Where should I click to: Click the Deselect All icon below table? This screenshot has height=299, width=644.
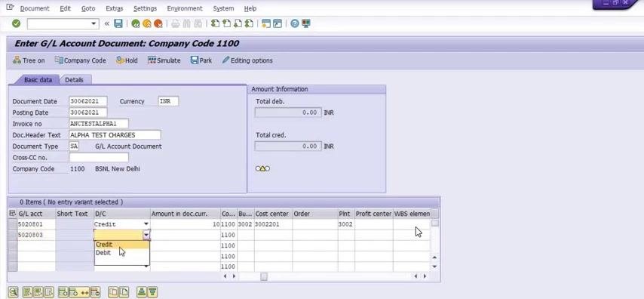click(x=48, y=292)
